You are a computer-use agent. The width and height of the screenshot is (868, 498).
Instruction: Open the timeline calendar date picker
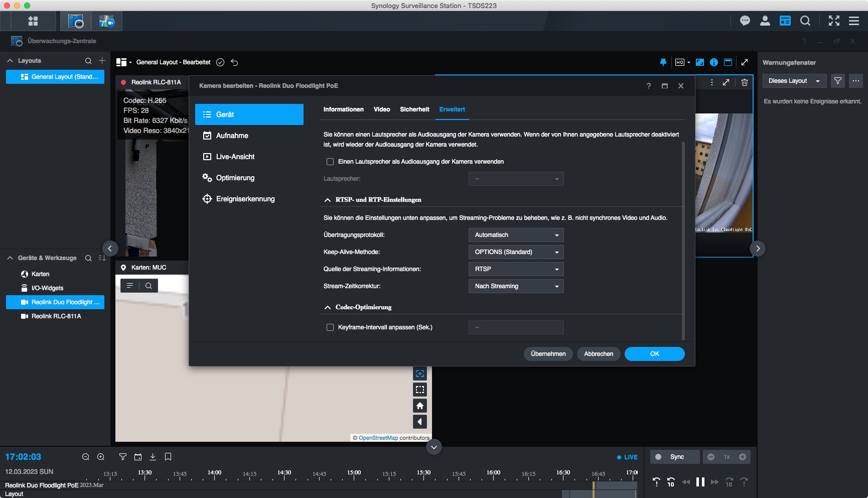138,457
